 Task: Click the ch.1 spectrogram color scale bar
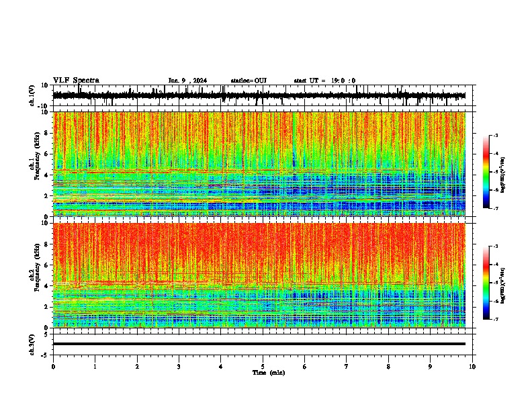click(486, 172)
